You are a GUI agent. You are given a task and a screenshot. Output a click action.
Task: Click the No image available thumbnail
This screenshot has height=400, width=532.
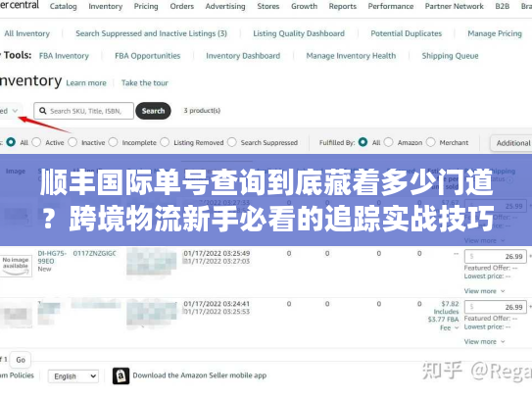click(16, 266)
